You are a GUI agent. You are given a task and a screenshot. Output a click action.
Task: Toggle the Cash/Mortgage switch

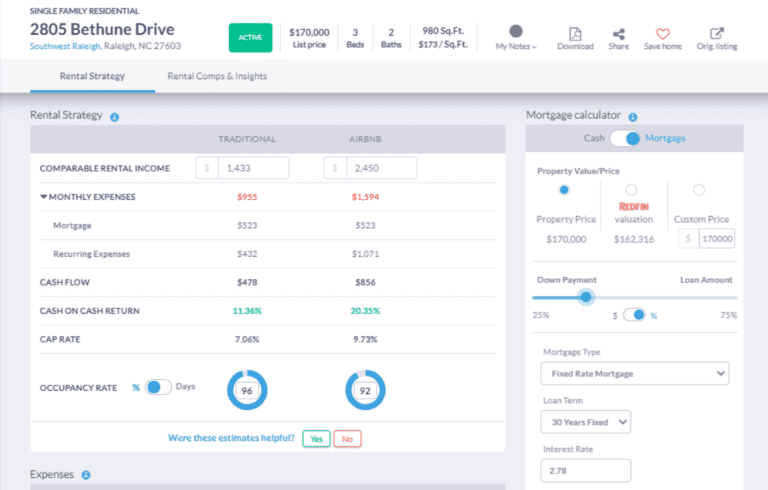click(x=625, y=138)
